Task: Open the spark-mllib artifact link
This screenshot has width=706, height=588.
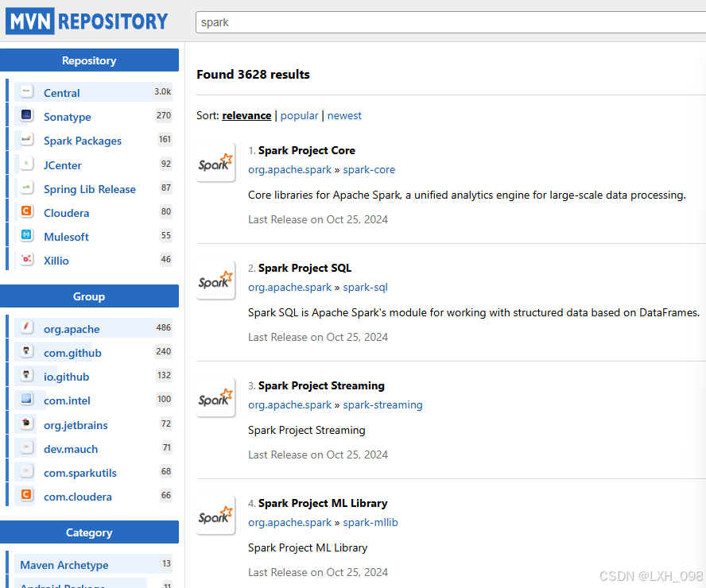Action: [370, 522]
